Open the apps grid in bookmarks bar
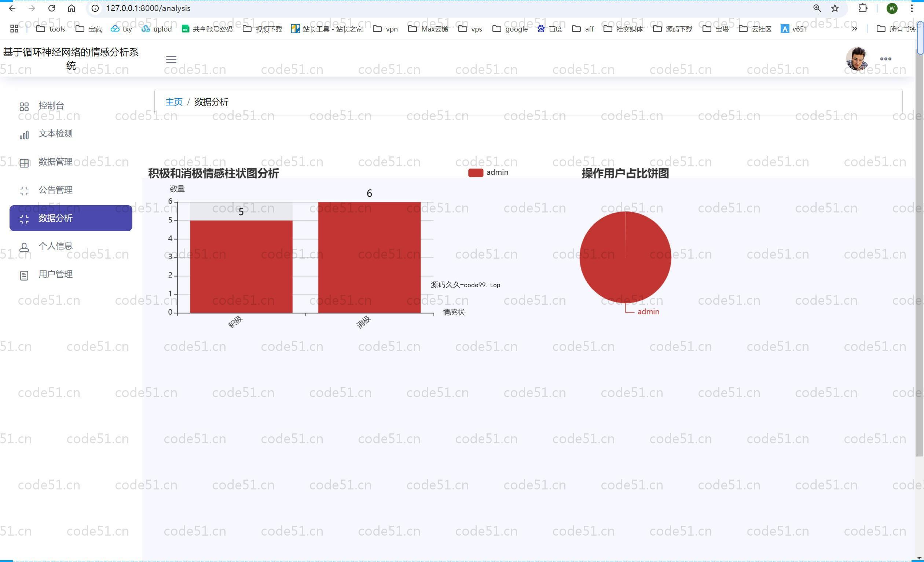924x562 pixels. (x=14, y=29)
